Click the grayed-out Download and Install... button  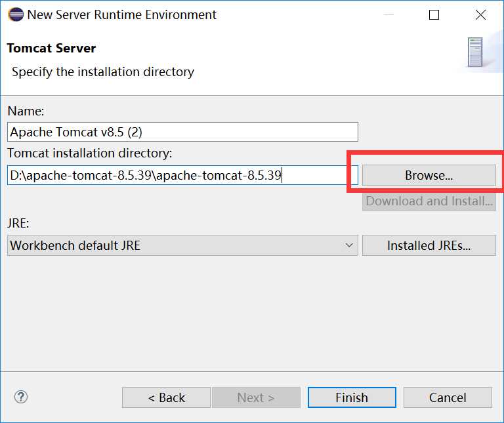[x=429, y=201]
